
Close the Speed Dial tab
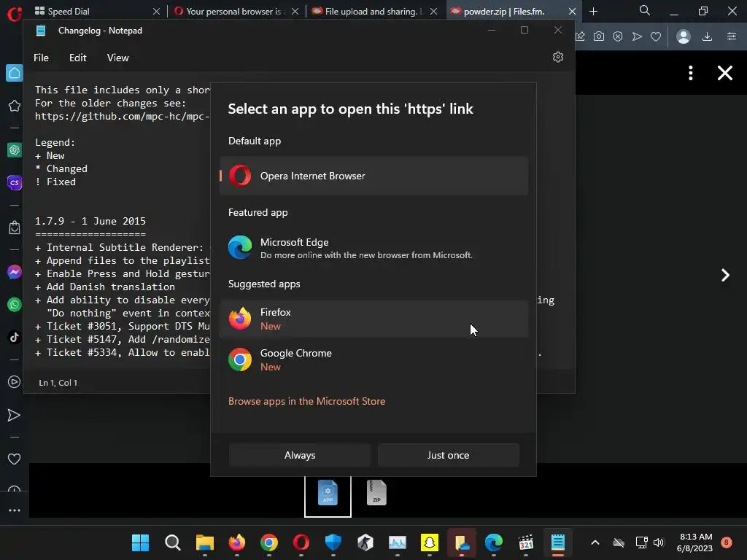pyautogui.click(x=156, y=11)
